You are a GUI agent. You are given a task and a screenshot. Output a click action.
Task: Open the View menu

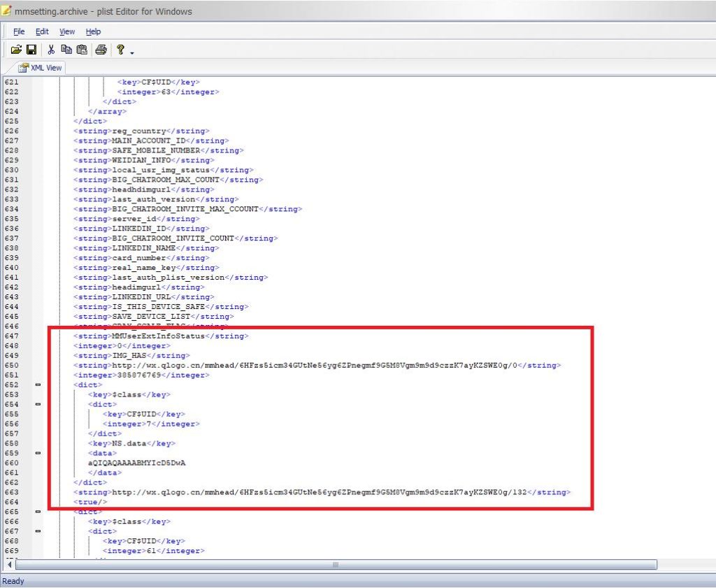click(x=67, y=31)
